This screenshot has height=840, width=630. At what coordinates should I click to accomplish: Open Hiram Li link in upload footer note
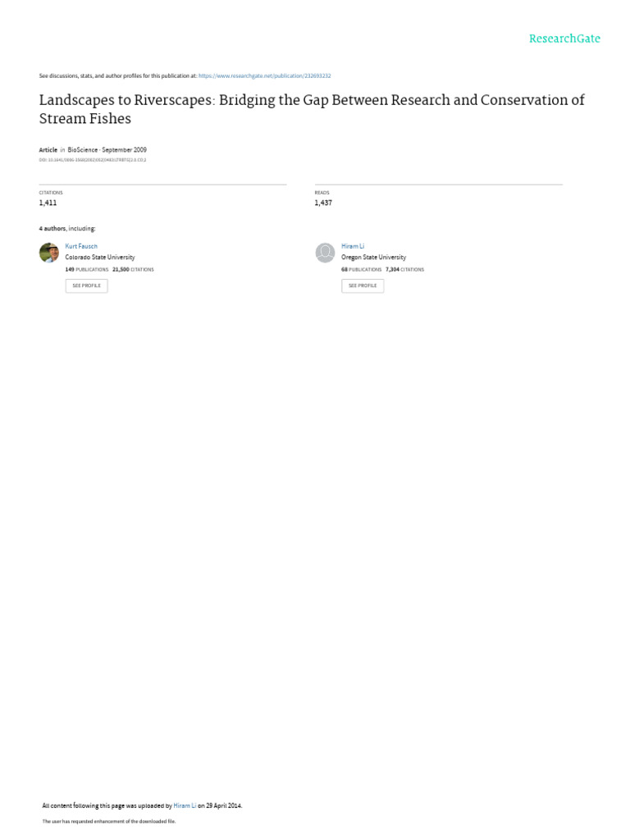click(x=185, y=806)
